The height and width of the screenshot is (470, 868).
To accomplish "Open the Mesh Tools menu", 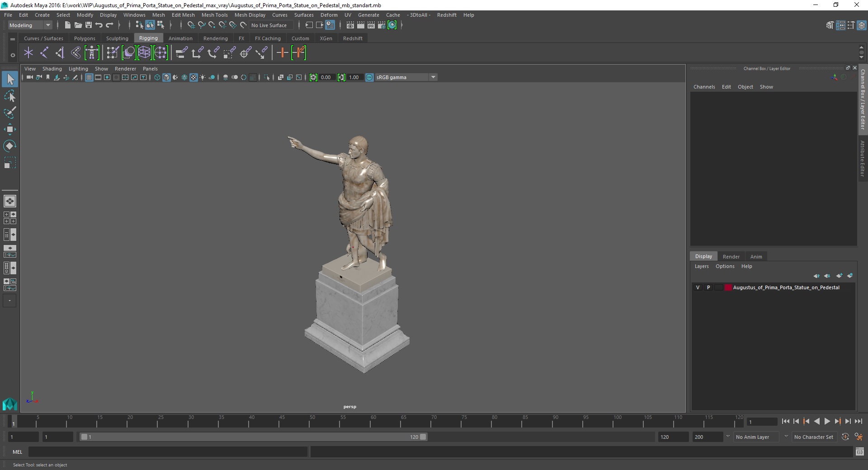I will click(x=214, y=15).
